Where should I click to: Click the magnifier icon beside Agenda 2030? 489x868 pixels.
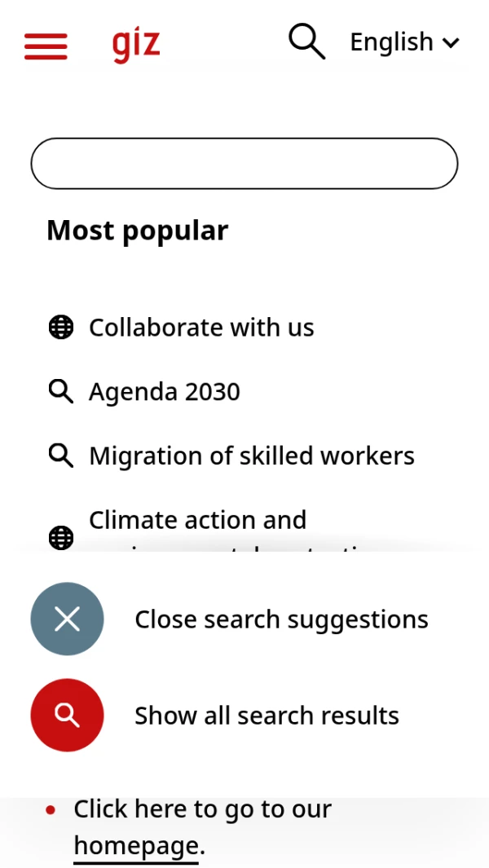pos(61,392)
